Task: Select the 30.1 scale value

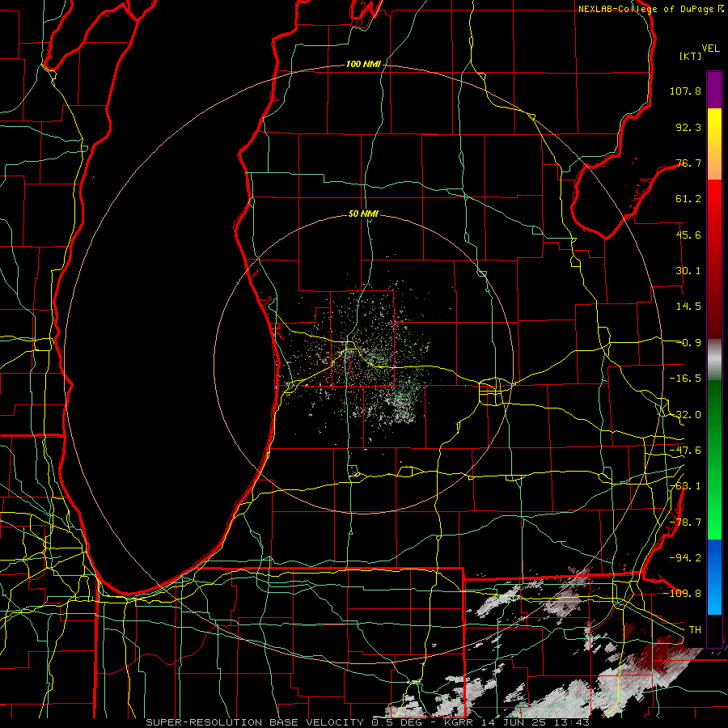Action: pos(688,271)
